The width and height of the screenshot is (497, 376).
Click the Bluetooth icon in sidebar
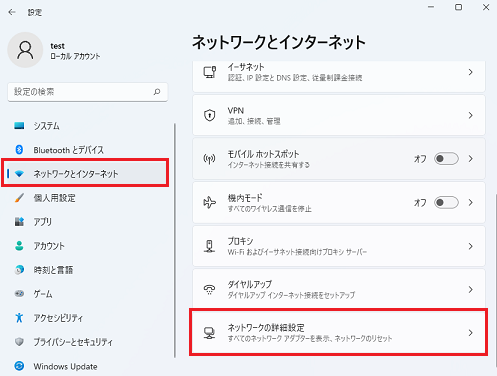click(x=19, y=150)
